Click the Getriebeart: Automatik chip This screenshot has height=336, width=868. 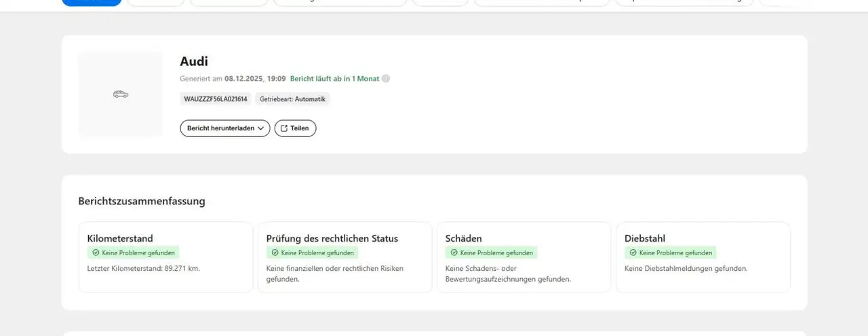point(292,99)
